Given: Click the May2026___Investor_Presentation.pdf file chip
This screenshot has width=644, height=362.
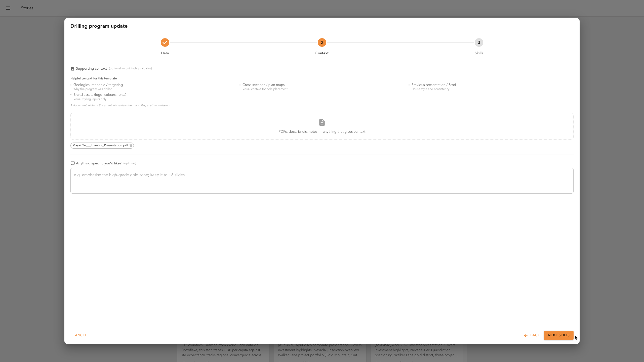Looking at the screenshot, I should (102, 146).
